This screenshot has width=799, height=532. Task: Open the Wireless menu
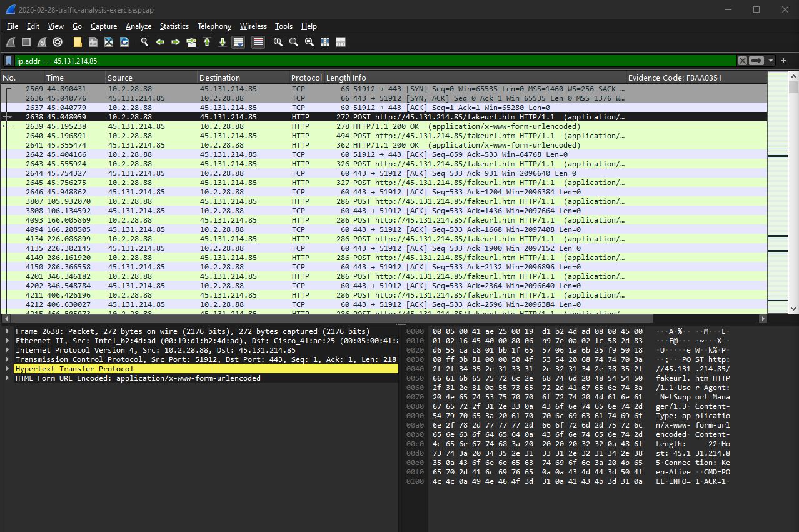point(253,26)
